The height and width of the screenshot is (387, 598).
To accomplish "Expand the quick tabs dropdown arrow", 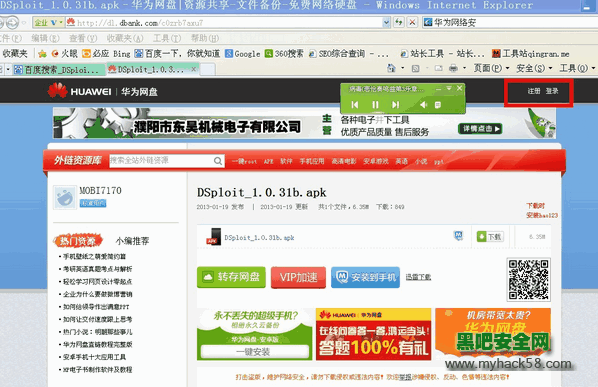I will pyautogui.click(x=8, y=69).
